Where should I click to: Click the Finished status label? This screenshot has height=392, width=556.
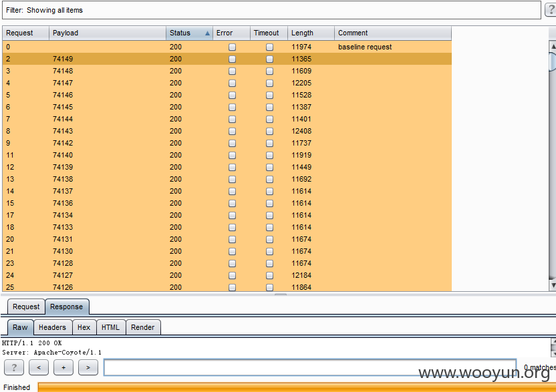(17, 387)
